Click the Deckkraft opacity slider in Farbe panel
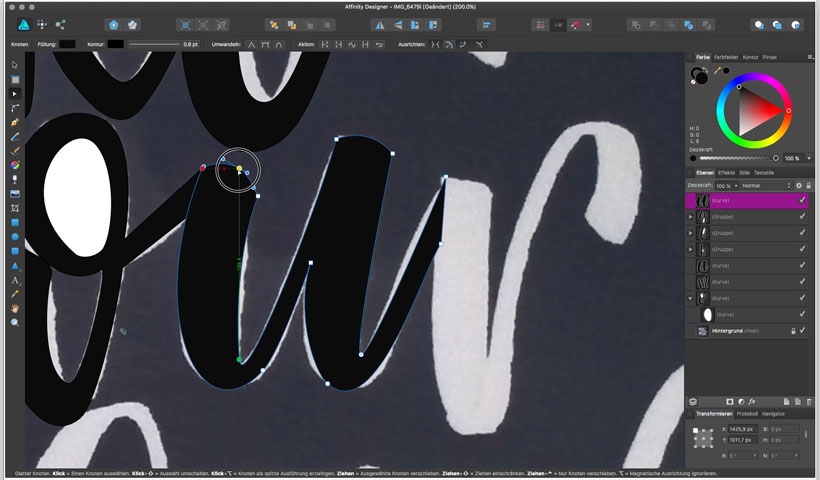Screen dimensions: 820x480 coord(738,158)
